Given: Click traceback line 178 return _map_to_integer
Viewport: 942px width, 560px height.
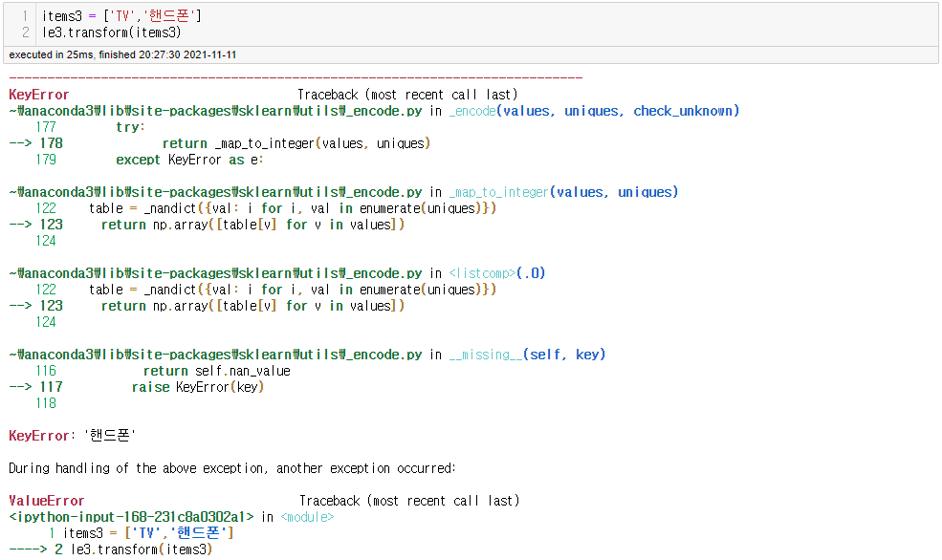Looking at the screenshot, I should 220,143.
